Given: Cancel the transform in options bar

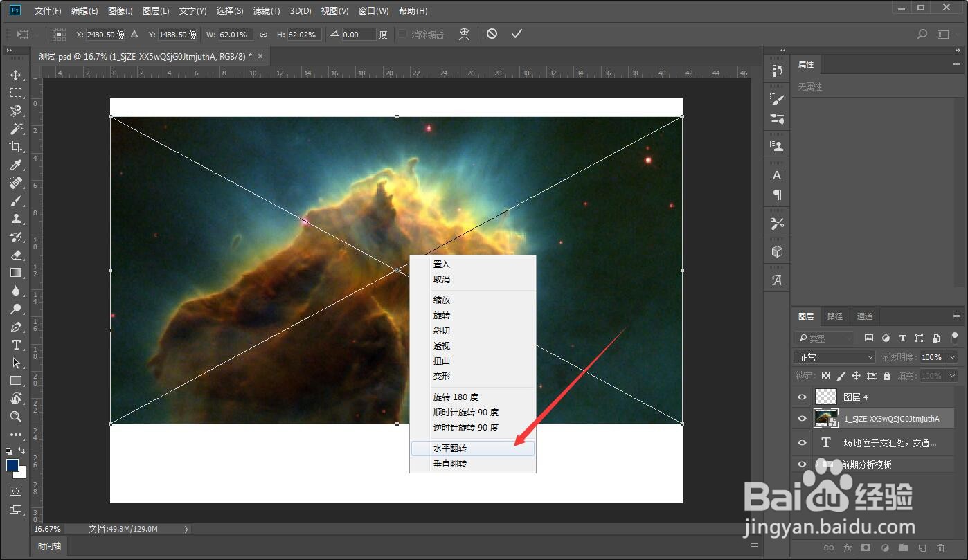Looking at the screenshot, I should [x=492, y=33].
